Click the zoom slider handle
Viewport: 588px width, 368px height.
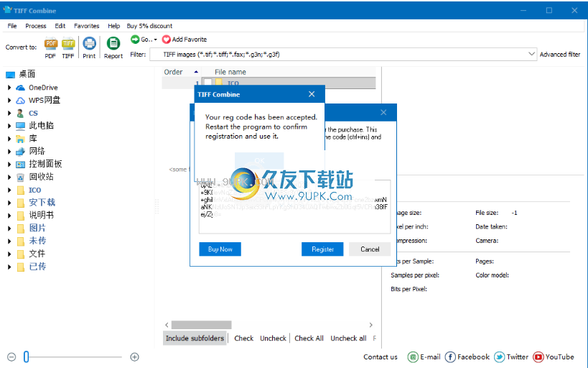click(x=26, y=356)
